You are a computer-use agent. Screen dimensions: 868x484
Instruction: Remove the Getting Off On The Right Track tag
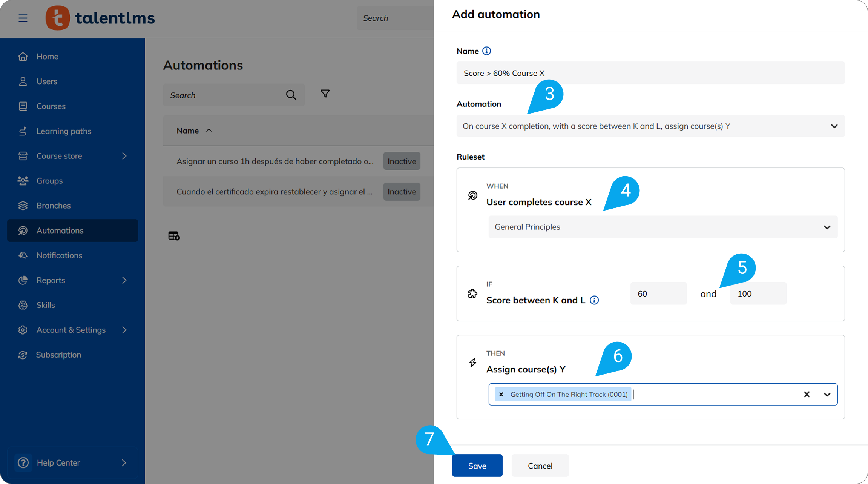tap(501, 395)
